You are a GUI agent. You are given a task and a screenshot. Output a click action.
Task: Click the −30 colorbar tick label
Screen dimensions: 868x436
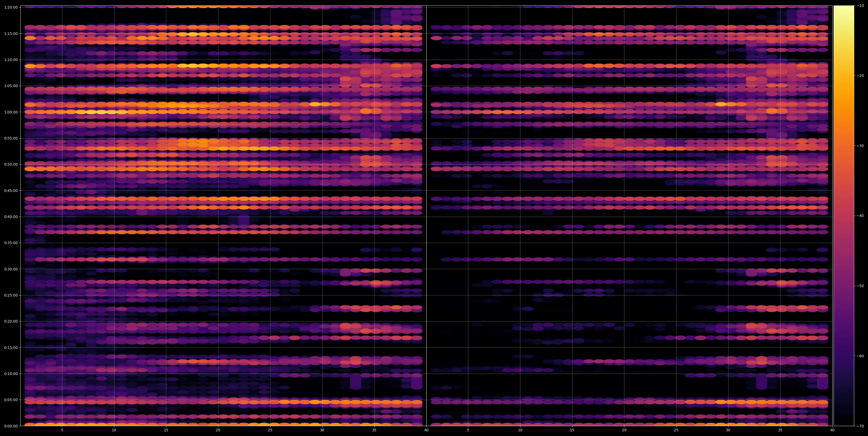click(860, 146)
